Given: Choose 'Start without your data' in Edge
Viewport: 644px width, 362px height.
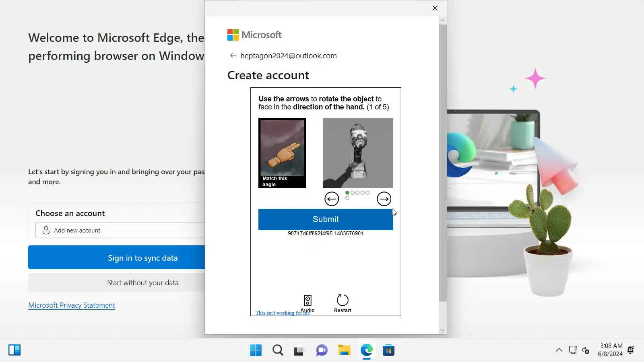Looking at the screenshot, I should coord(116,283).
